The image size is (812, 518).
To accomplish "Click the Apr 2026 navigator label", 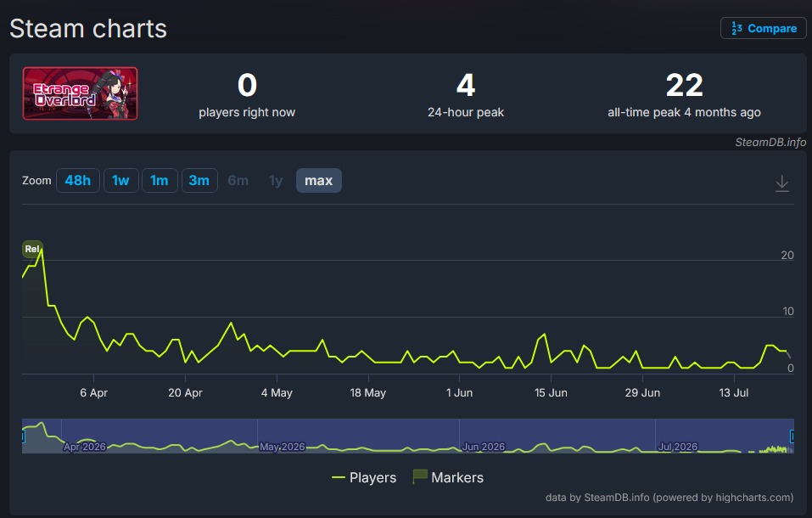I will point(84,447).
